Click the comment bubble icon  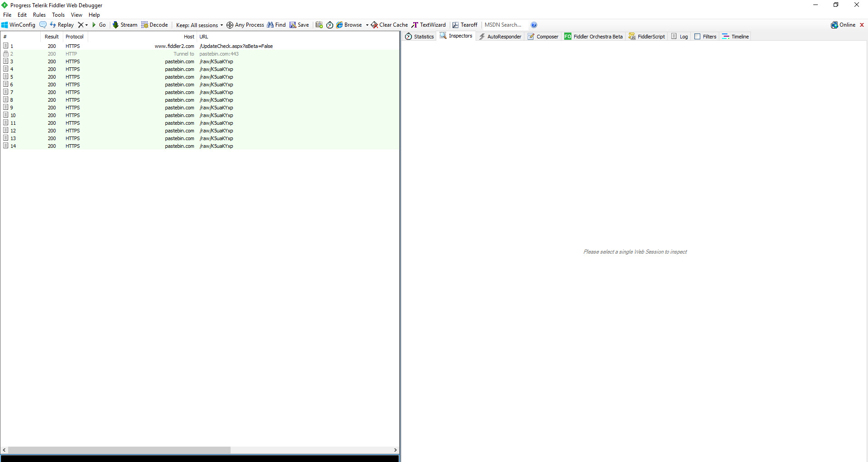(x=43, y=25)
